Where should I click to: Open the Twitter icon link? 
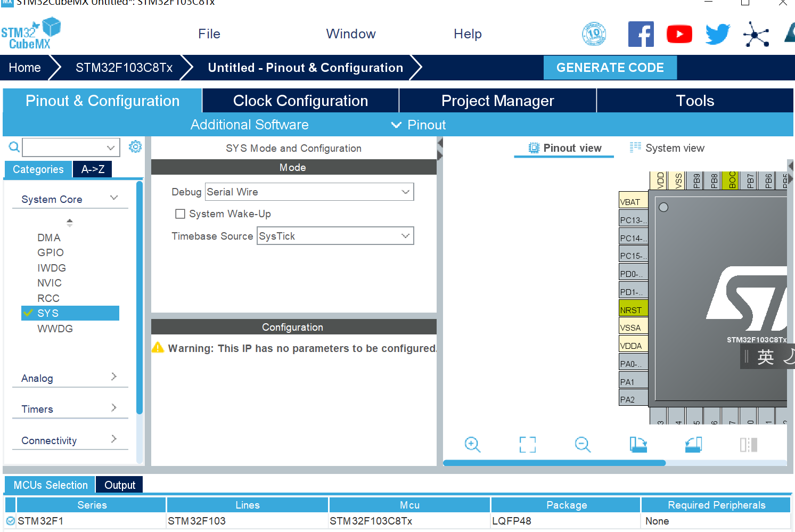pyautogui.click(x=718, y=34)
